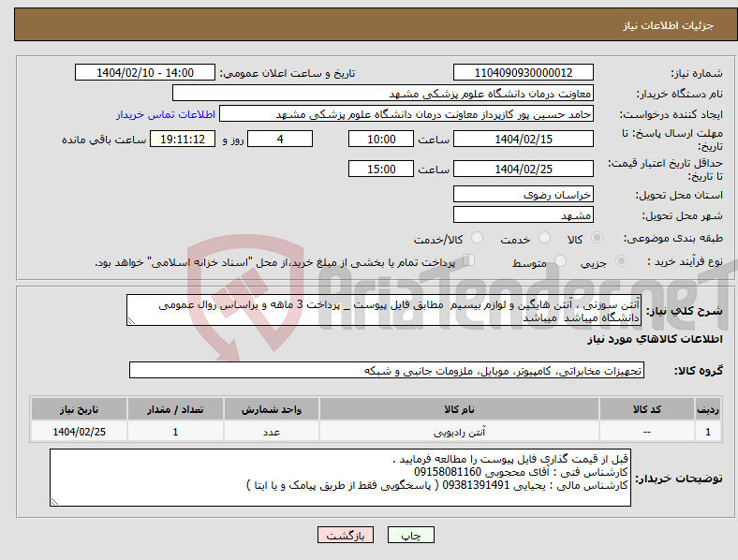The image size is (738, 560).
Task: Click the تعداد / مقدار column header
Action: click(x=175, y=409)
